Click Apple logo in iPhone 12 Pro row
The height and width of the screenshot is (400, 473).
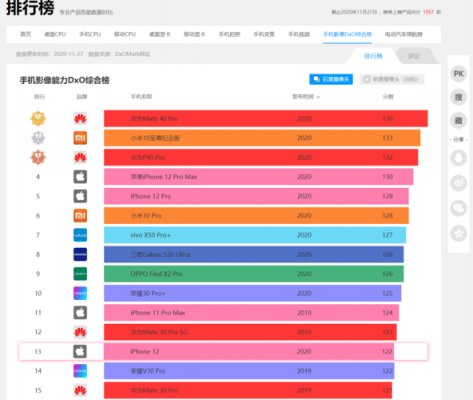(80, 196)
